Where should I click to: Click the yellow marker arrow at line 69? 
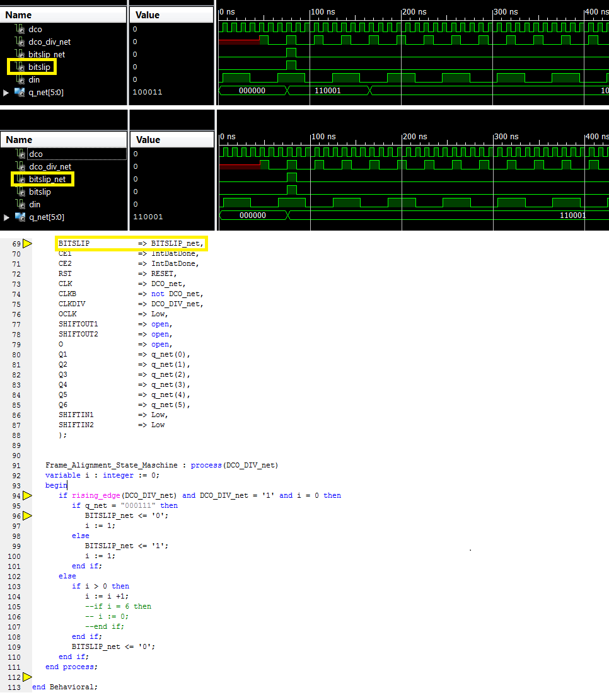27,243
